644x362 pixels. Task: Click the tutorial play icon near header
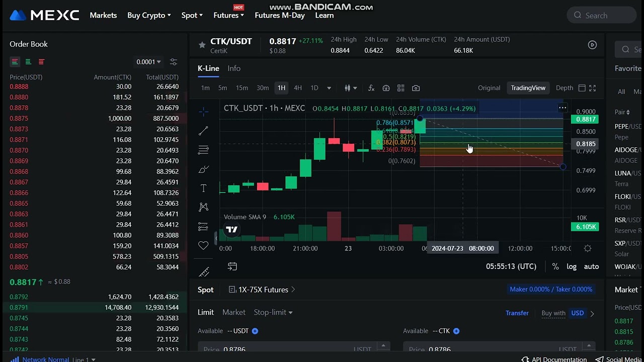[x=592, y=45]
